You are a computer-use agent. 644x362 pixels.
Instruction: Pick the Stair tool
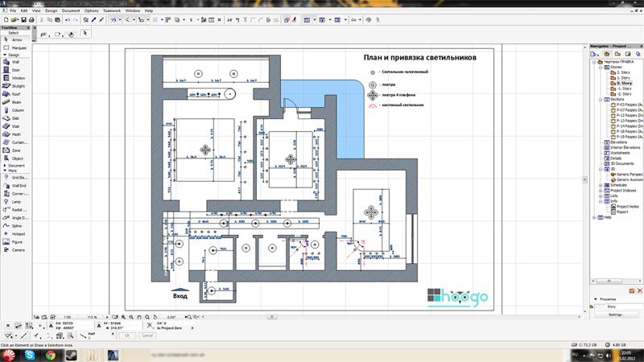click(x=15, y=126)
